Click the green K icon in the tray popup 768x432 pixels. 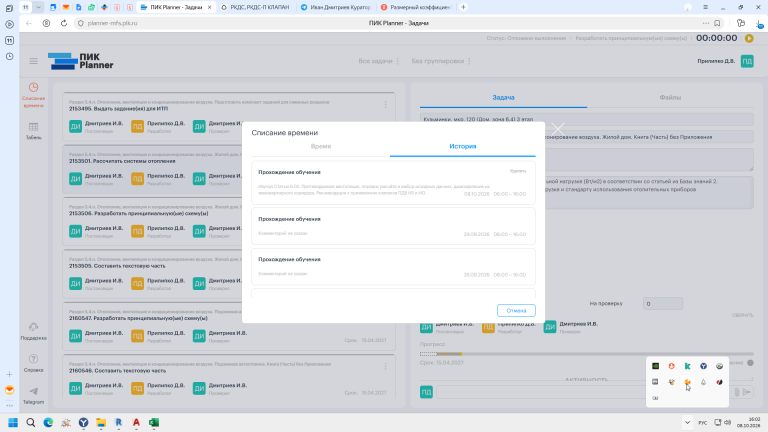687,366
